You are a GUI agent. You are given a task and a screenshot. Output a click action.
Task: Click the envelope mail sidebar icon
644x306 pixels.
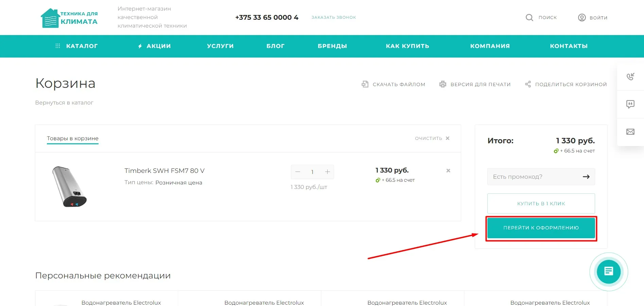click(x=630, y=132)
